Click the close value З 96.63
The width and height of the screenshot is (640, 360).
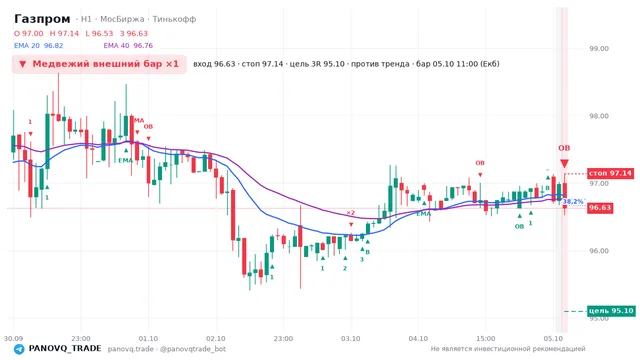(134, 33)
